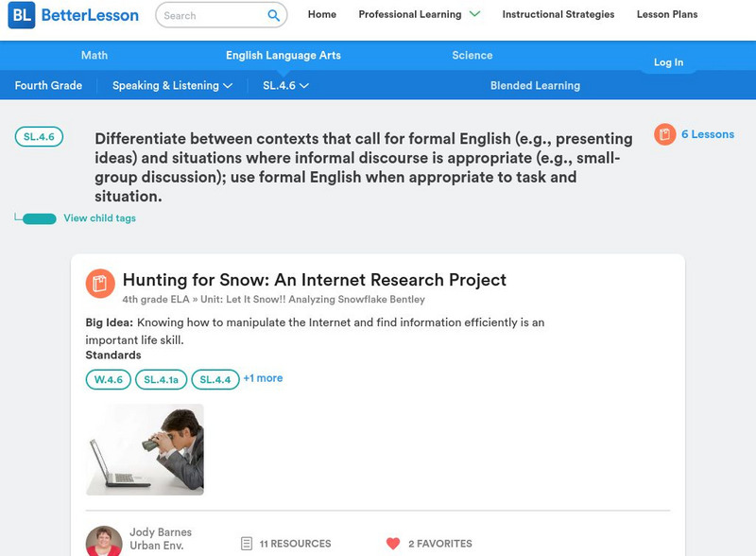
Task: Click the 4th grade ELA course link
Action: click(x=156, y=299)
